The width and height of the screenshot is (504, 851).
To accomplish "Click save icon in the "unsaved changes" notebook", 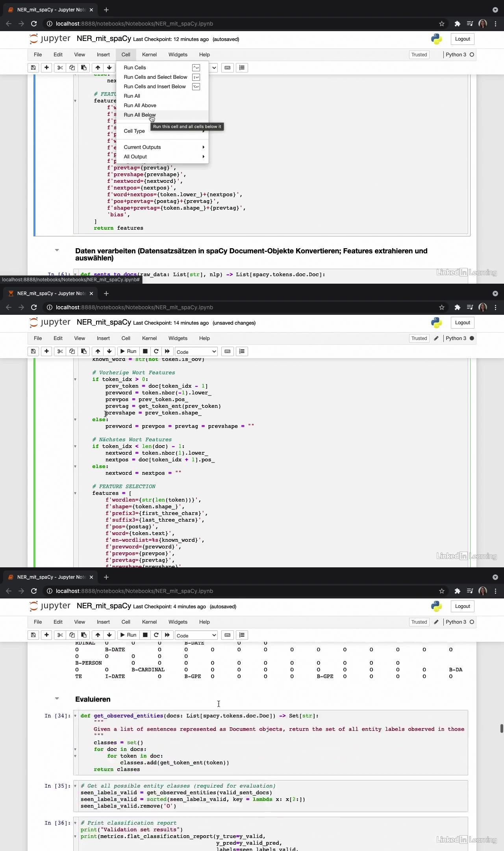I will pyautogui.click(x=33, y=351).
